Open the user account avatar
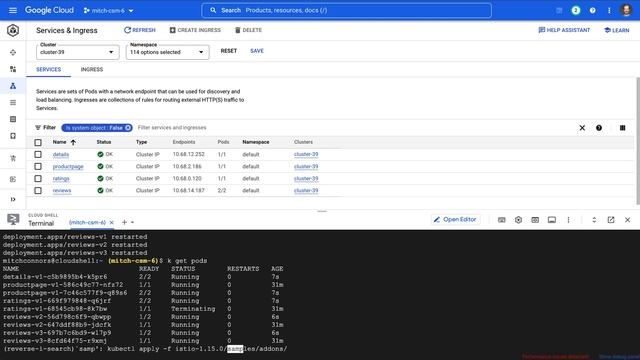Viewport: 640px width, 360px height. (x=626, y=10)
